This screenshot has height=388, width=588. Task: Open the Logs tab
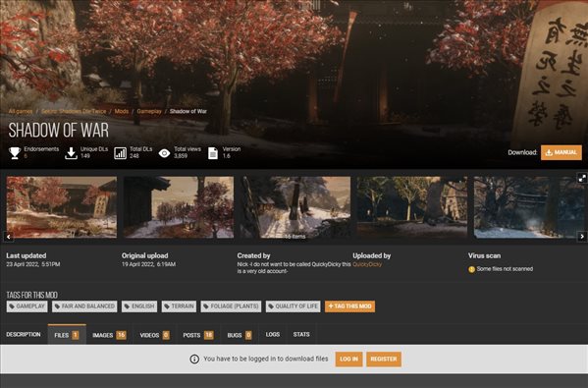tap(273, 334)
